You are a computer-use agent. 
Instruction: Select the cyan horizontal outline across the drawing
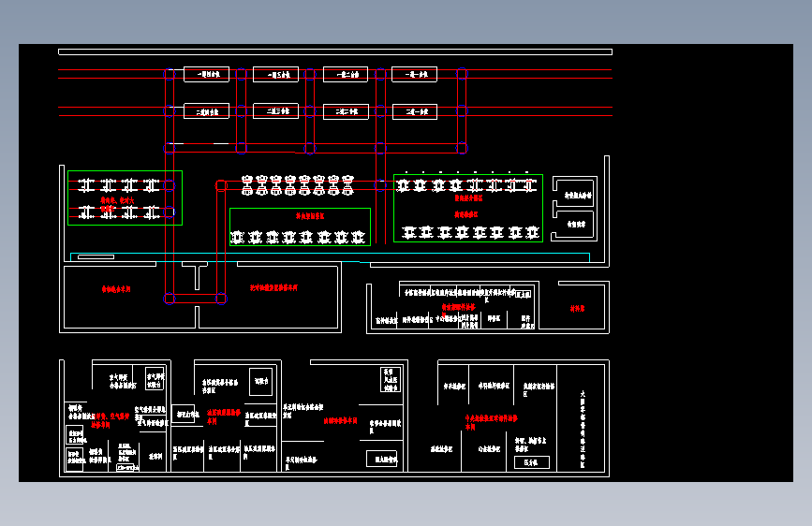tap(330, 257)
